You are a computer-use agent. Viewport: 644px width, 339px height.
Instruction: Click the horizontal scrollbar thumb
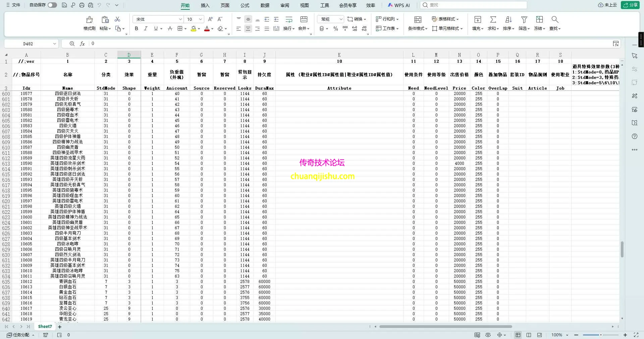coord(445,327)
